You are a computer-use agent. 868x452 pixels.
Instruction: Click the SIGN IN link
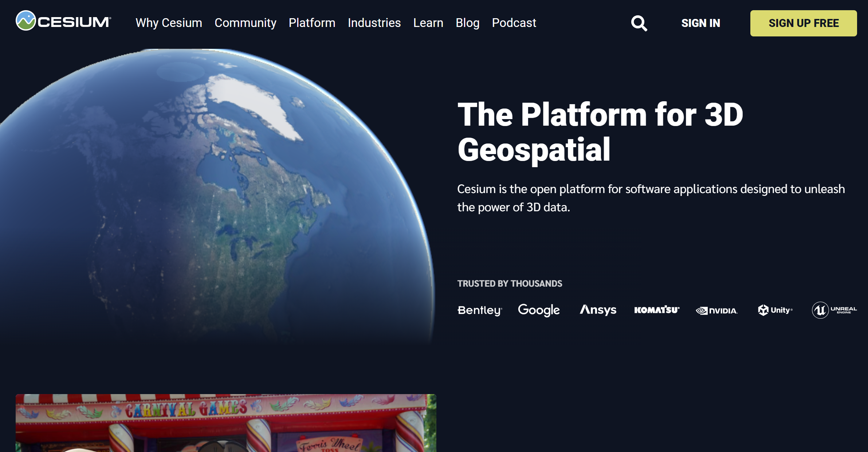pos(700,23)
